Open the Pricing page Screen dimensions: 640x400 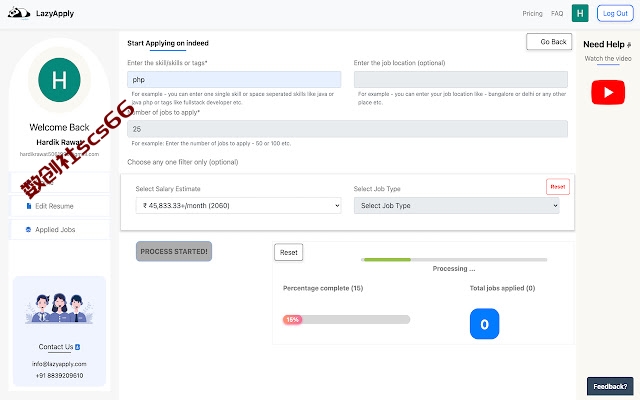point(532,13)
